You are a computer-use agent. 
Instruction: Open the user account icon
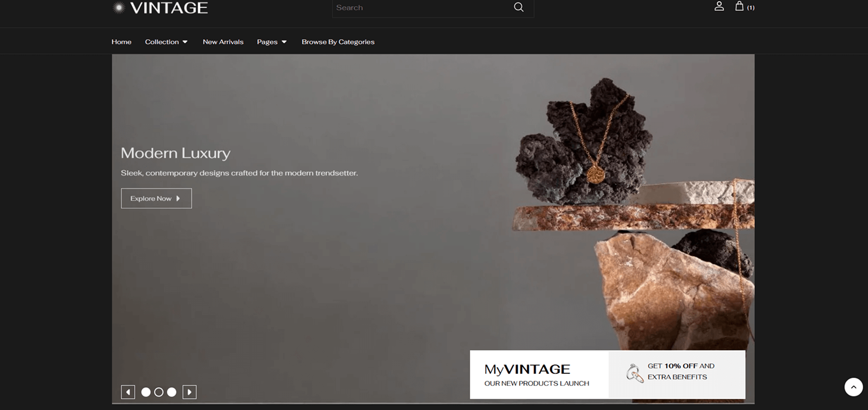[719, 6]
